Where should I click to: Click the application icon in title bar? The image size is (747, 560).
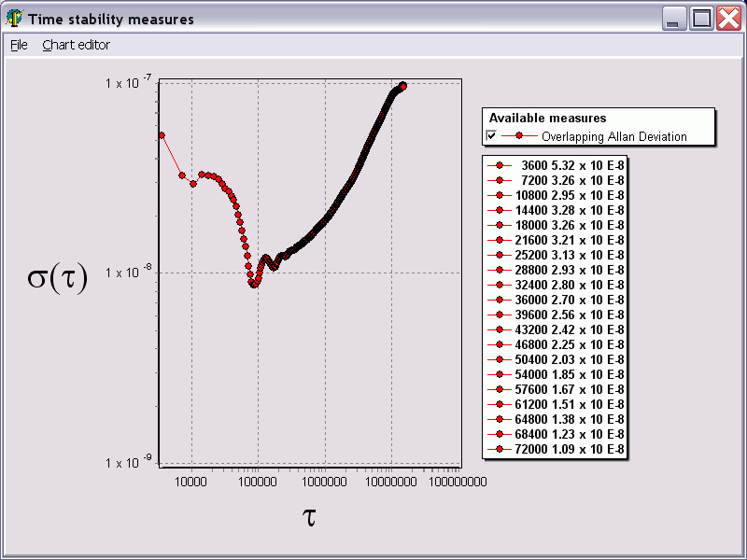[14, 19]
